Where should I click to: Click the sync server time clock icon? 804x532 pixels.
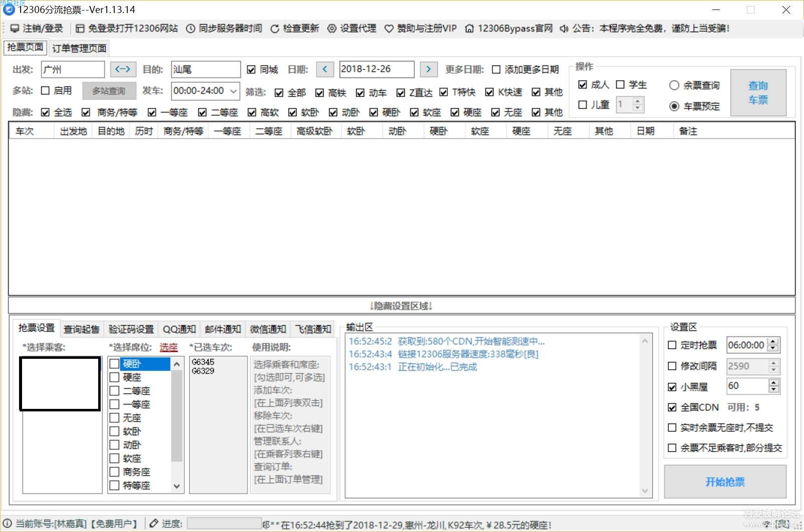click(190, 29)
